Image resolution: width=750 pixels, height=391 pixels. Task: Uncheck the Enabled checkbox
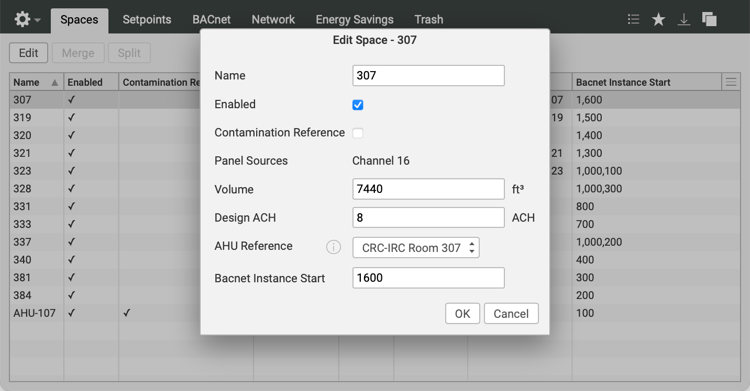click(x=358, y=105)
